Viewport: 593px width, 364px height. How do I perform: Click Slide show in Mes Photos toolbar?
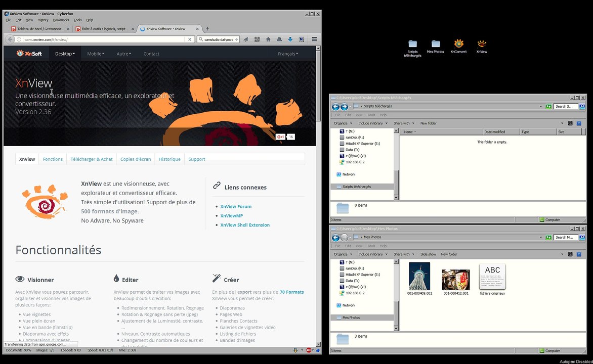point(428,254)
